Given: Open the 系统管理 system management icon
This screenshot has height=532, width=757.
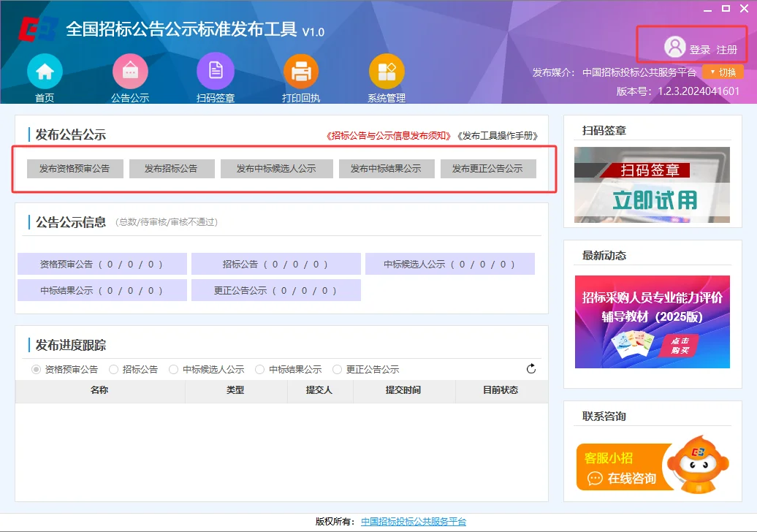Looking at the screenshot, I should coord(386,70).
